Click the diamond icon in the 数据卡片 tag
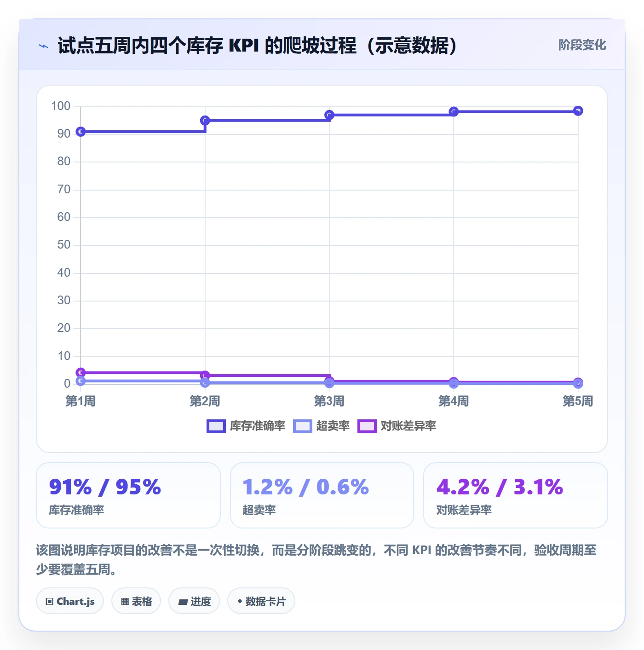Viewport: 644px width, 650px height. [240, 601]
